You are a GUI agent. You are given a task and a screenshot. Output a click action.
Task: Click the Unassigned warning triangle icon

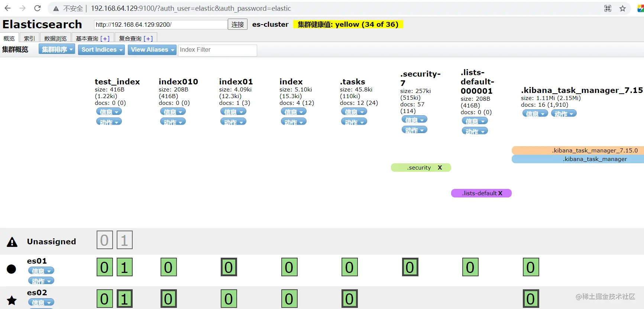coord(12,242)
